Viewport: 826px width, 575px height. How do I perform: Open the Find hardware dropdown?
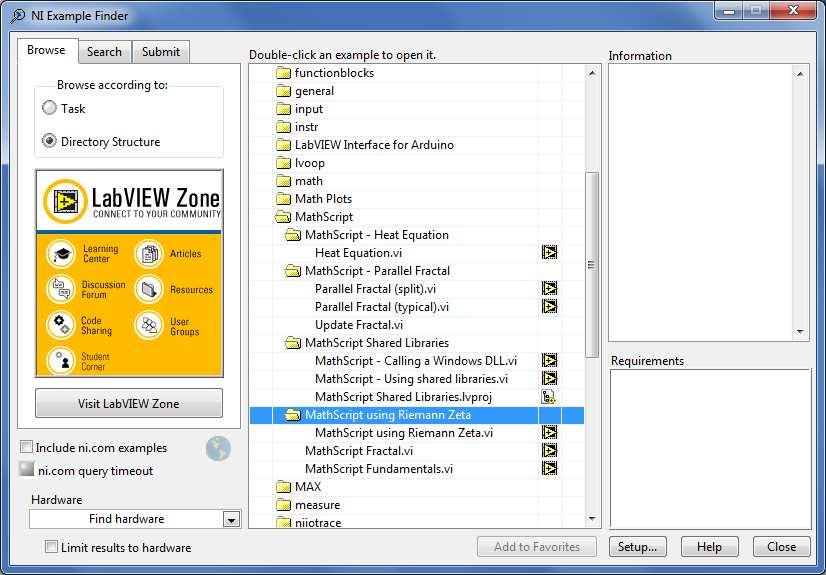(x=231, y=520)
